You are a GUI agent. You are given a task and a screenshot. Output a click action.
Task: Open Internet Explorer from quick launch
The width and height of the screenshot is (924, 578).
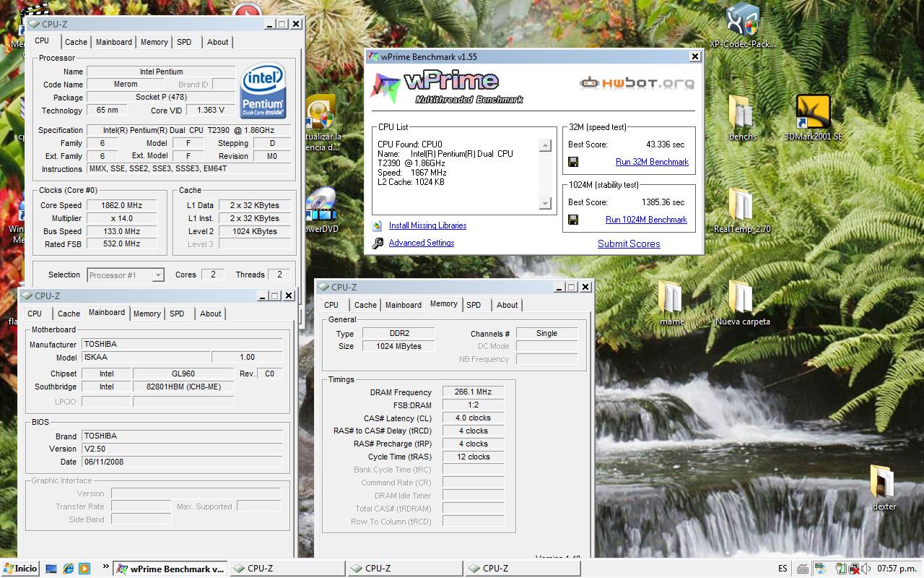pyautogui.click(x=68, y=569)
